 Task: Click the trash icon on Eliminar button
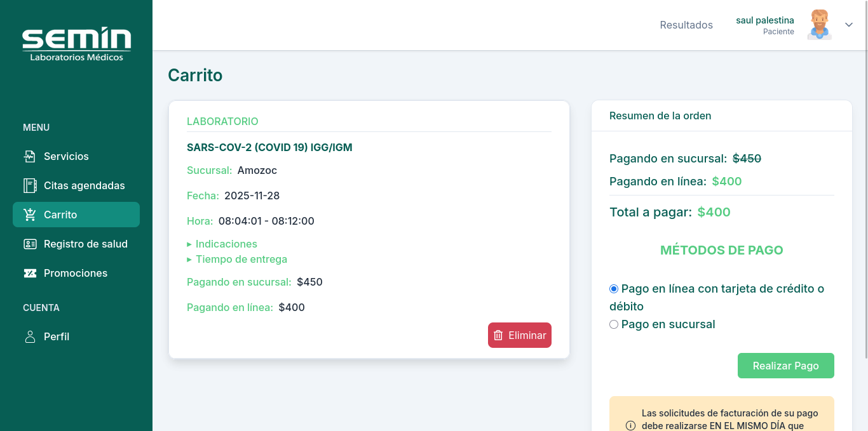(x=498, y=335)
